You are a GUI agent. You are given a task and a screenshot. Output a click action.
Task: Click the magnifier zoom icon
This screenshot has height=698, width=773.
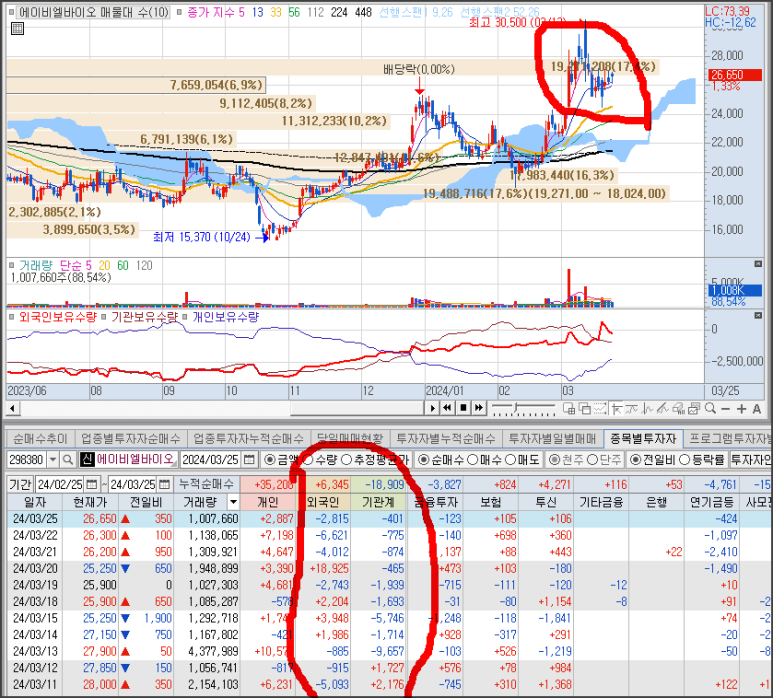coord(710,408)
